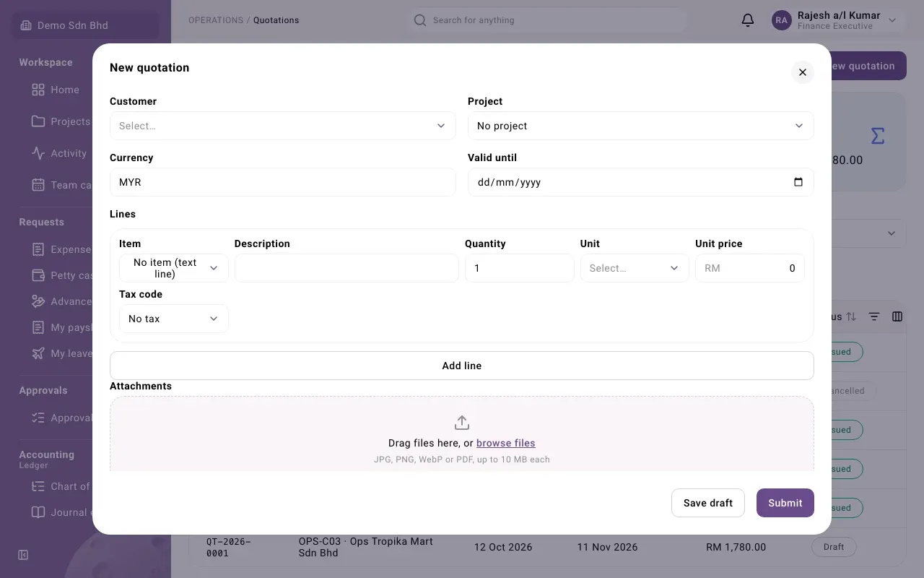Click the line Description input

346,268
